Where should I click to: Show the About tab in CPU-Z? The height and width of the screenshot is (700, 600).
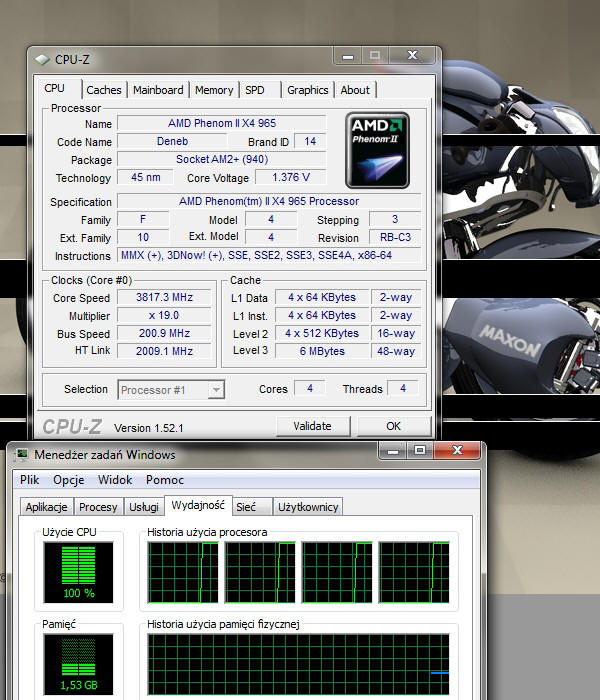[x=355, y=90]
